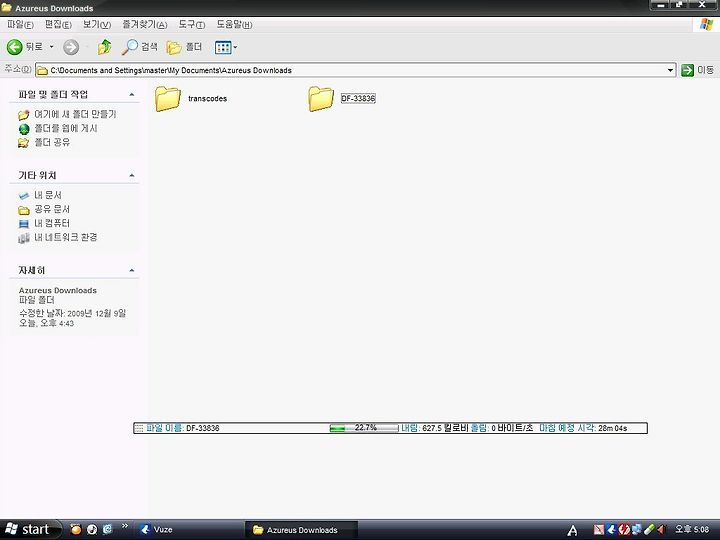Open 내 문서 location link
Image resolution: width=720 pixels, height=540 pixels.
pos(48,195)
